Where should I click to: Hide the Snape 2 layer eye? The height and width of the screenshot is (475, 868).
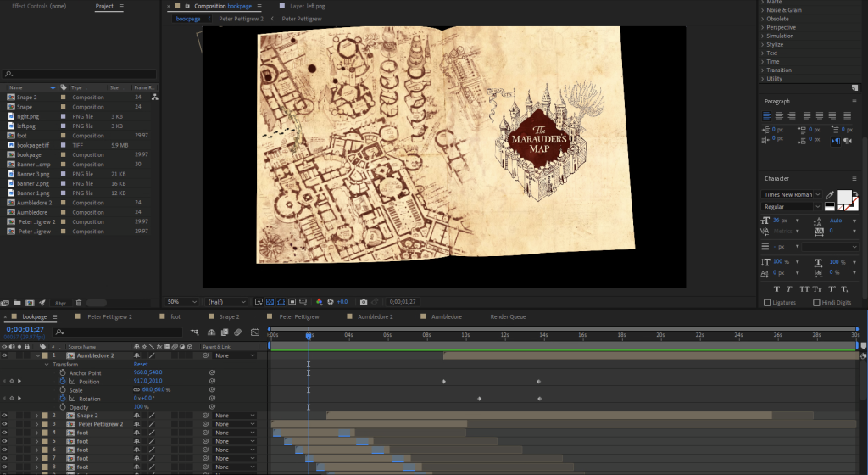[x=4, y=416]
